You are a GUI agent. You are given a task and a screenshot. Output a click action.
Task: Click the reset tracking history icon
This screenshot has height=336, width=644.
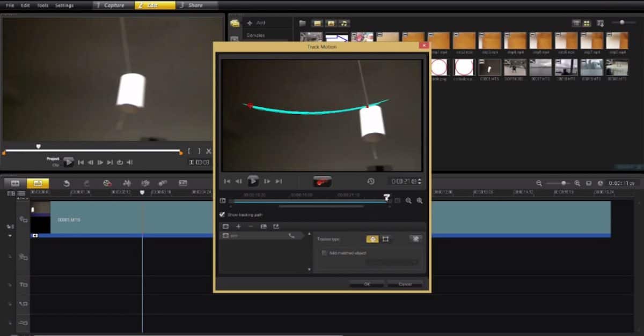pyautogui.click(x=370, y=181)
